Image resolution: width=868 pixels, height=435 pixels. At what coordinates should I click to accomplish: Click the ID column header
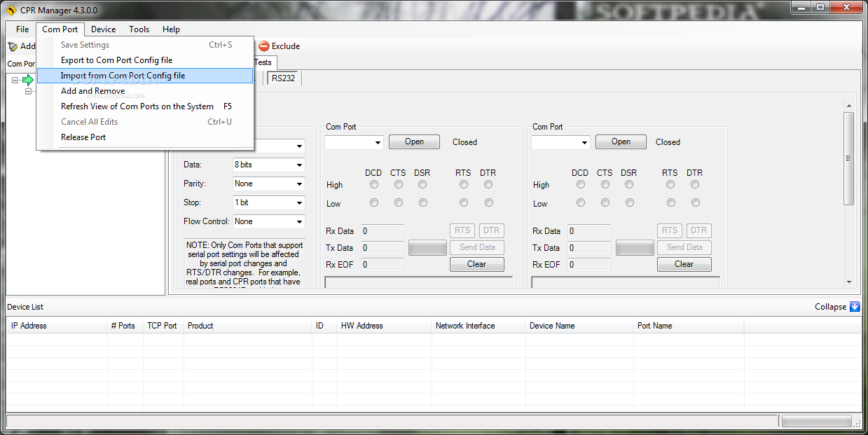324,326
